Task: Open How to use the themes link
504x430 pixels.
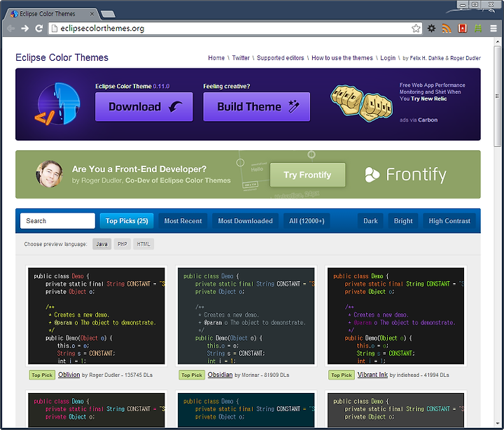Action: [342, 58]
